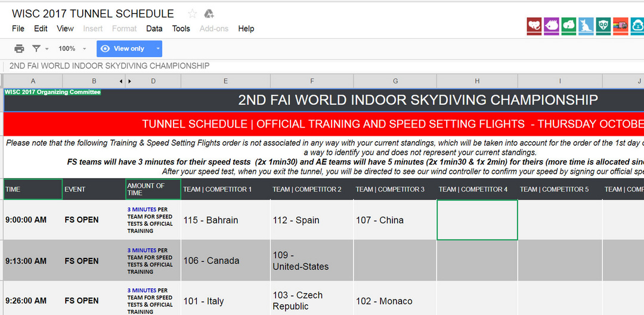The width and height of the screenshot is (644, 315).
Task: Open the Data menu
Action: [x=154, y=29]
